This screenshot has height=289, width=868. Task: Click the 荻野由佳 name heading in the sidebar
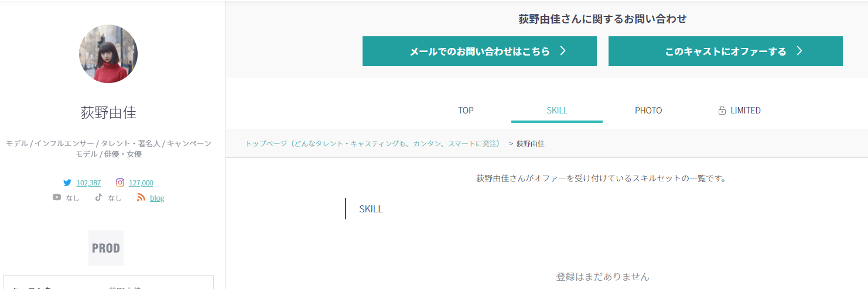(x=108, y=112)
